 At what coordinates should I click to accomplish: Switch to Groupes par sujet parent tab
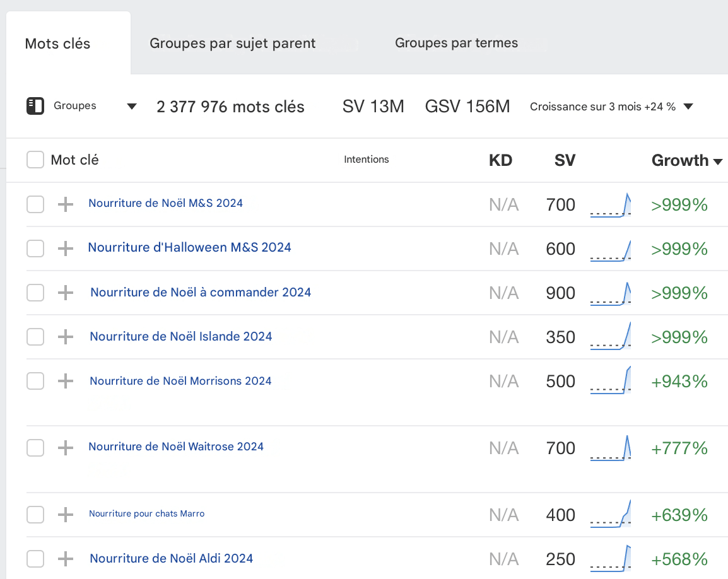(232, 43)
